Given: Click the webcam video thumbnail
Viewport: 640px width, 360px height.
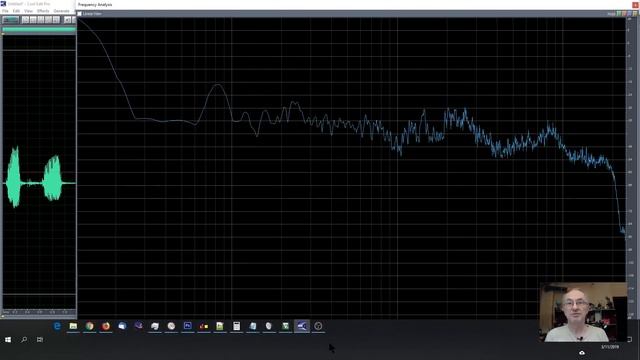Looking at the screenshot, I should tap(583, 312).
